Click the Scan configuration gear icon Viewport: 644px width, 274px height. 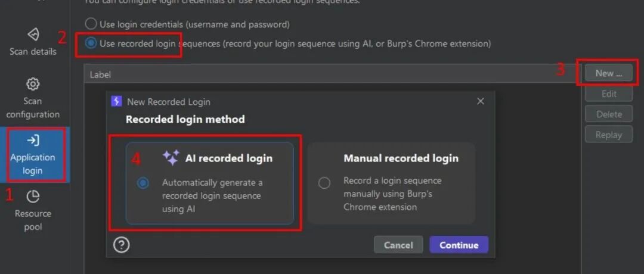point(33,84)
